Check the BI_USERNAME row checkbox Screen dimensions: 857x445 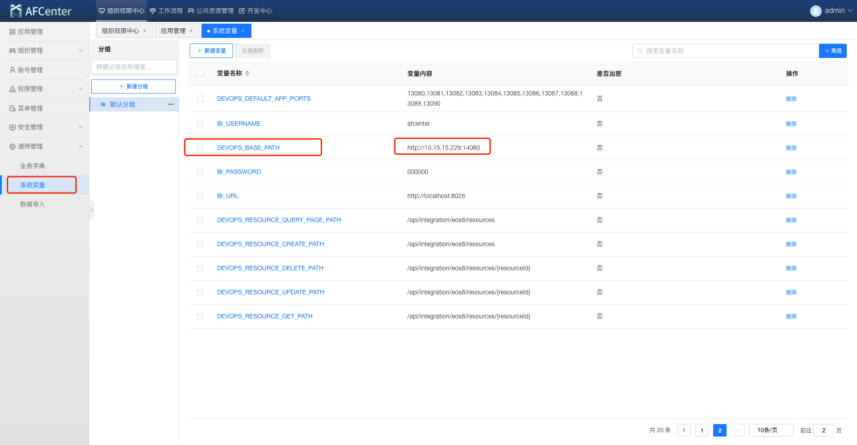200,123
